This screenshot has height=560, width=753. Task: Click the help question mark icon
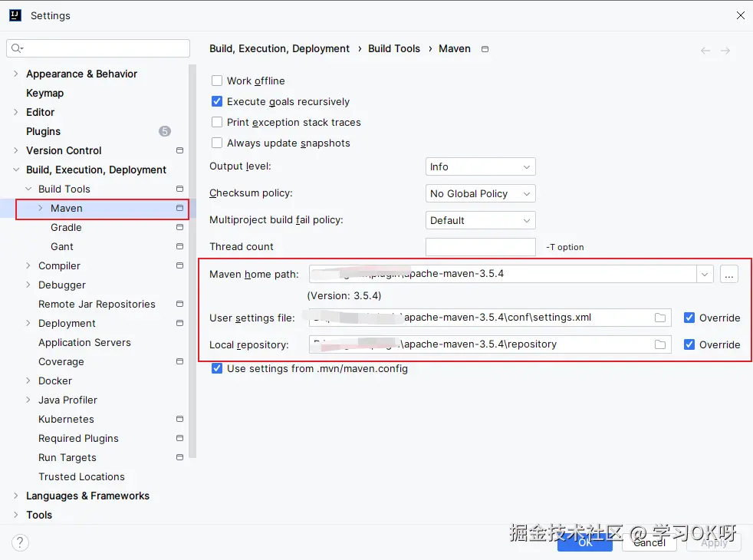20,542
